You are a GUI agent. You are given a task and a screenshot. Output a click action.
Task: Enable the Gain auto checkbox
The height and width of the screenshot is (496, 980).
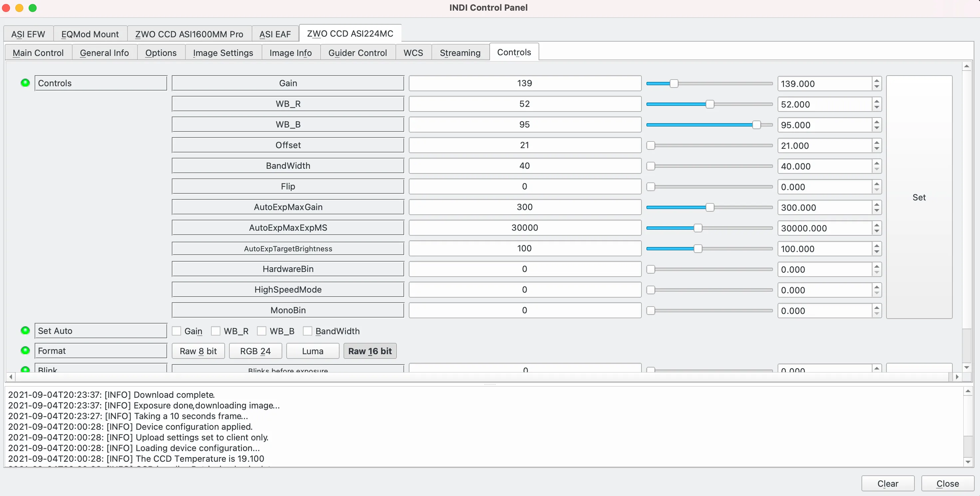[176, 331]
